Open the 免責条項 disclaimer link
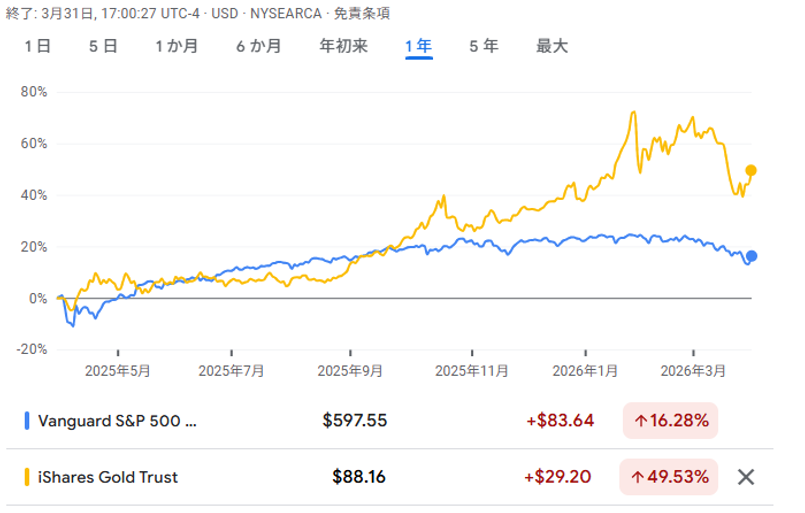 361,13
